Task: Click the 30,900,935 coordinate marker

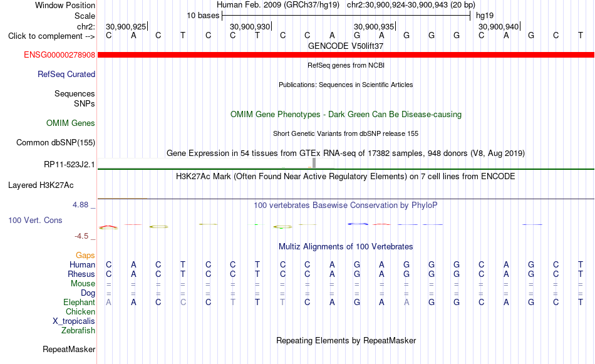Action: click(374, 27)
